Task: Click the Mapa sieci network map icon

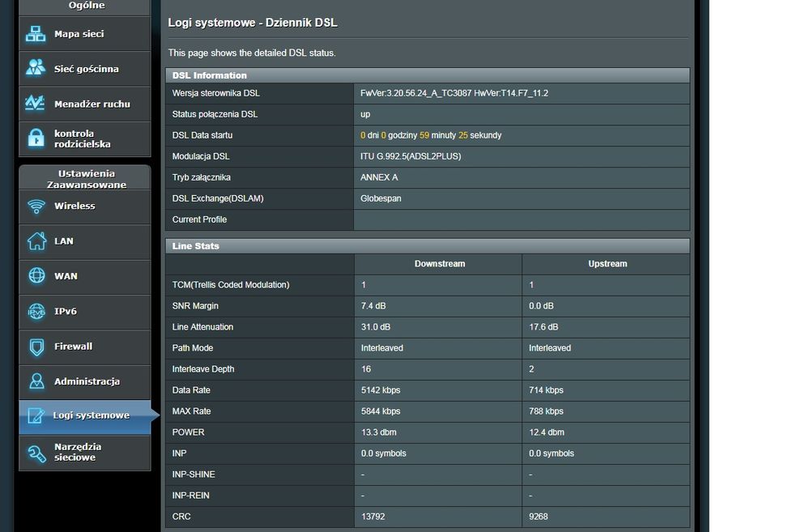Action: pos(36,34)
